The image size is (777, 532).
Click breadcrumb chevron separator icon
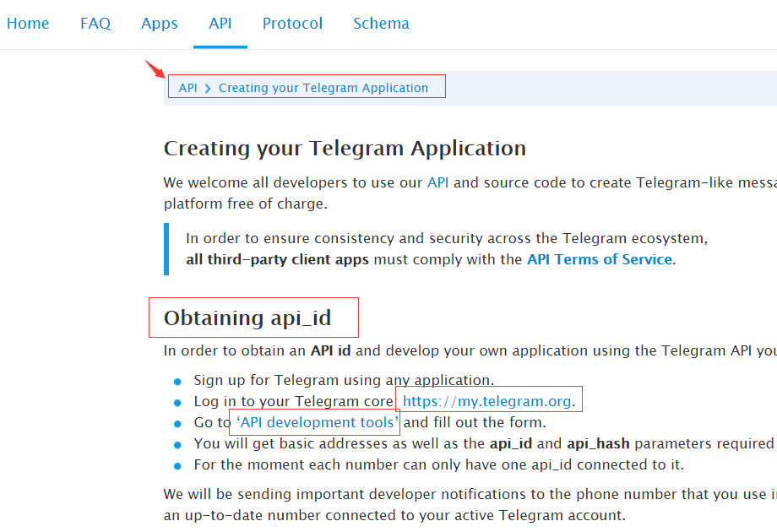click(x=208, y=88)
